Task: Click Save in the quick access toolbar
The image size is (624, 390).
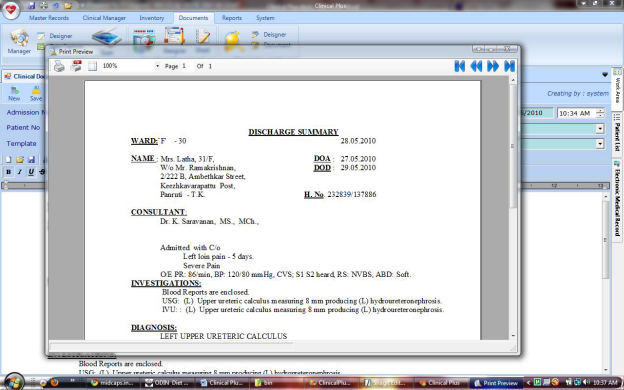Action: click(x=31, y=6)
